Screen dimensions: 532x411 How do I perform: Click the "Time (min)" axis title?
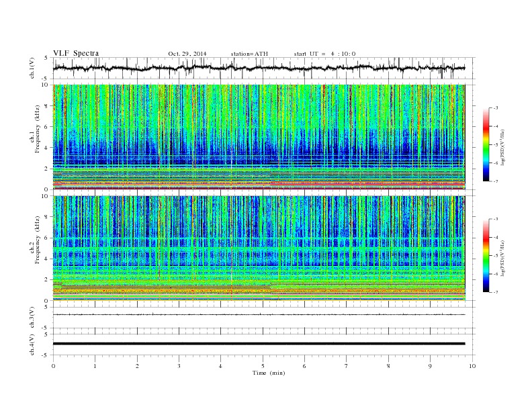click(269, 373)
